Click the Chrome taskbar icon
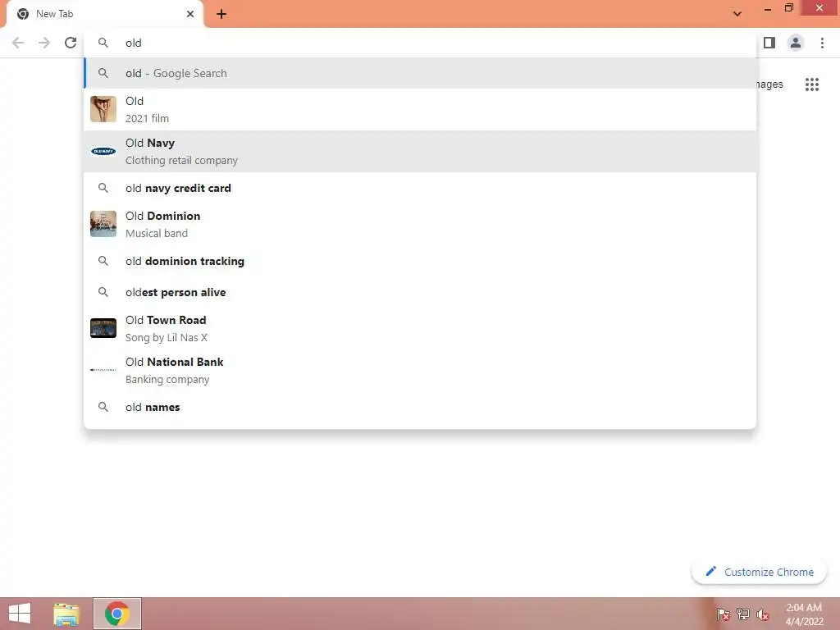This screenshot has width=840, height=630. point(117,614)
